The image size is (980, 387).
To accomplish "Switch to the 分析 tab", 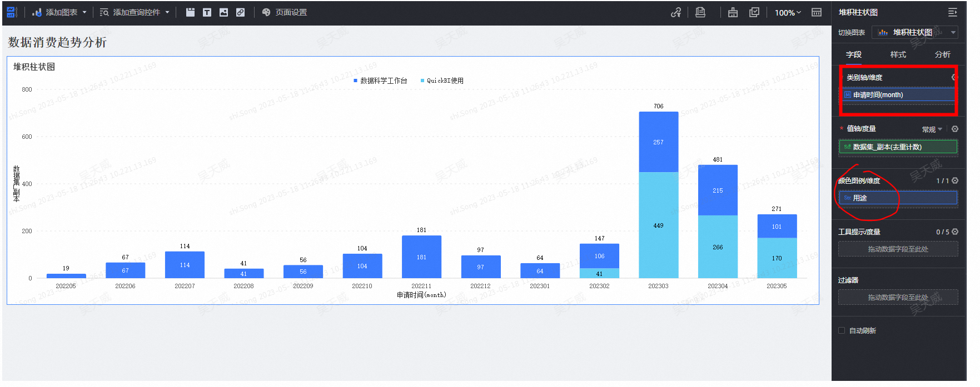I will tap(942, 54).
